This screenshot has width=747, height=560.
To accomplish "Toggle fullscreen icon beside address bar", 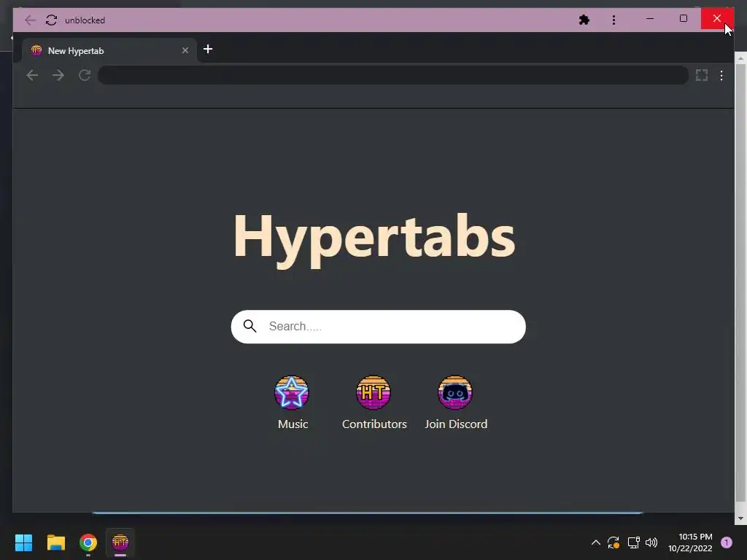I will [702, 75].
